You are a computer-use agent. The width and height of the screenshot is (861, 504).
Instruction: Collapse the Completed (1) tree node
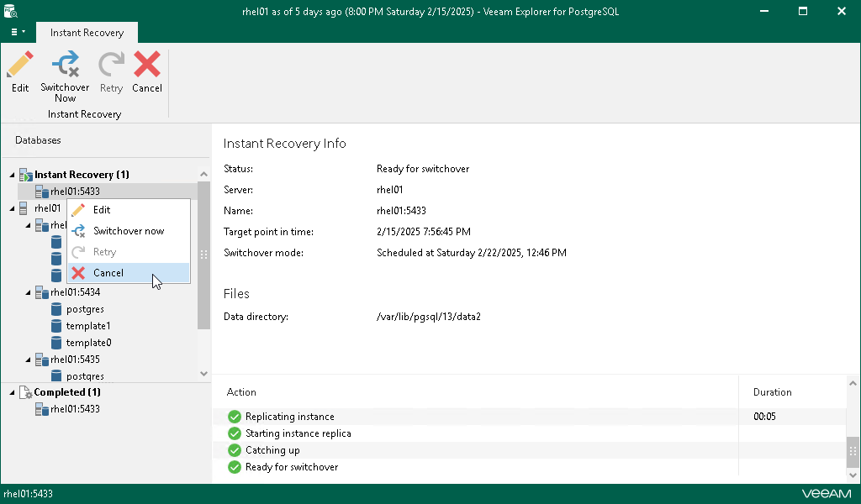(12, 392)
